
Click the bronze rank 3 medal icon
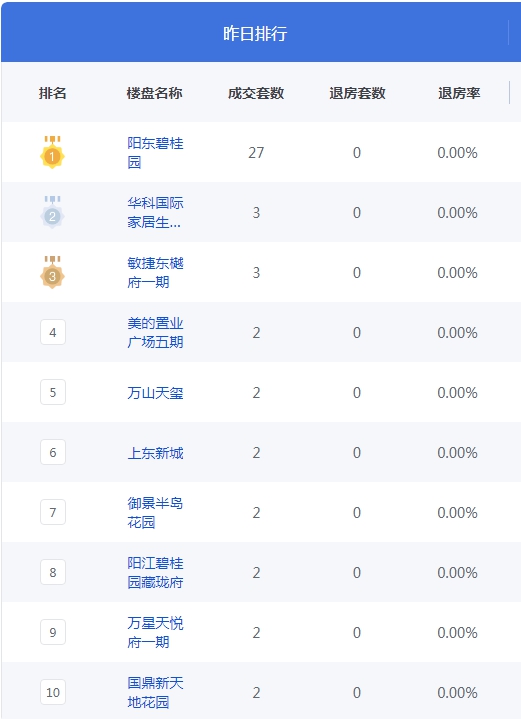52,272
